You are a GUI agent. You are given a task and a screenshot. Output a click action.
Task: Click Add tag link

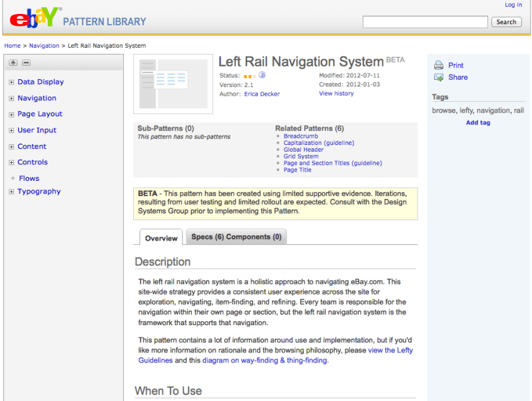(x=478, y=123)
